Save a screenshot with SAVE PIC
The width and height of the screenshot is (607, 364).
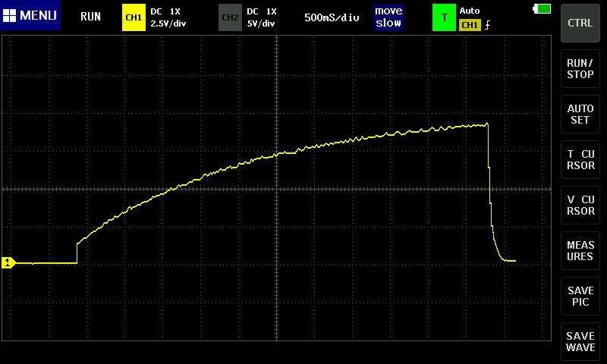click(x=580, y=296)
